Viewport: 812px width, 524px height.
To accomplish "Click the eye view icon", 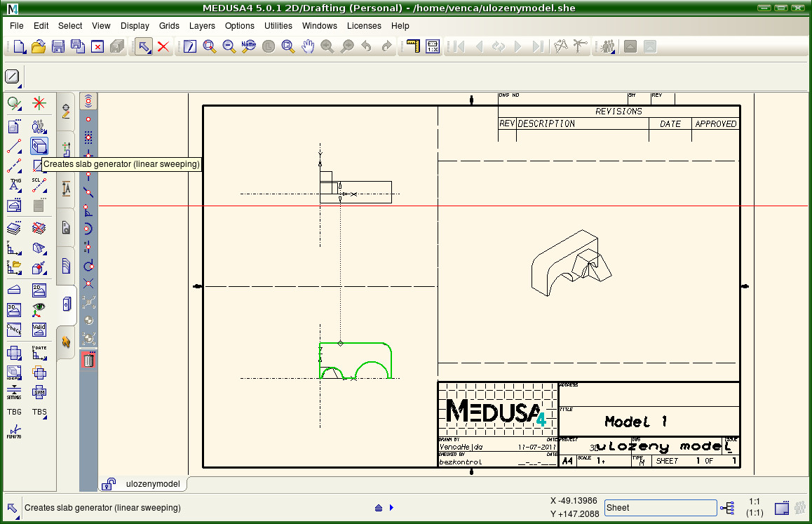I will [39, 309].
